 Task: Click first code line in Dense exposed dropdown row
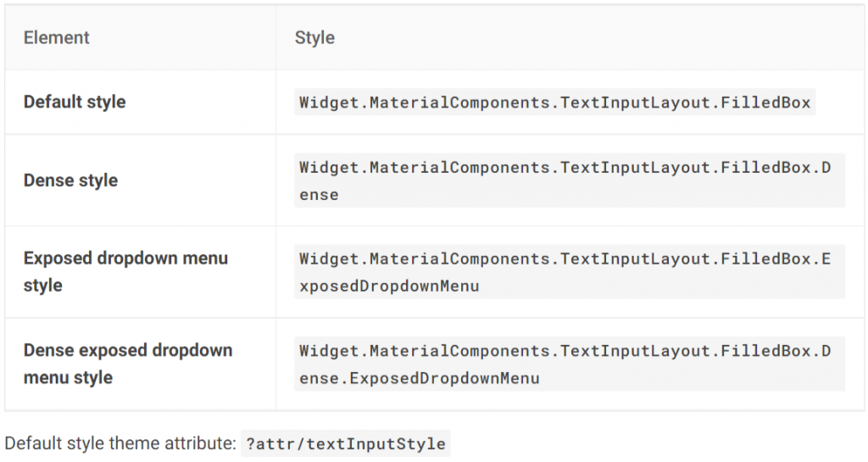coord(565,351)
